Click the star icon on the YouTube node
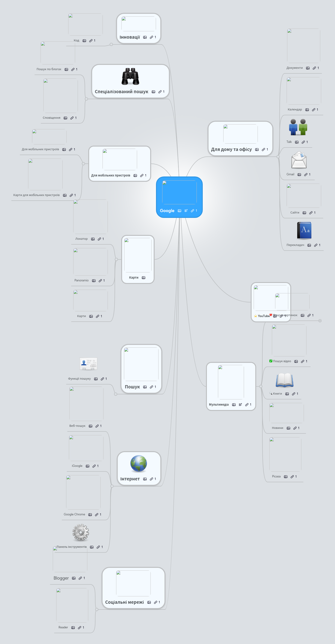Image resolution: width=335 pixels, height=644 pixels. tap(256, 316)
